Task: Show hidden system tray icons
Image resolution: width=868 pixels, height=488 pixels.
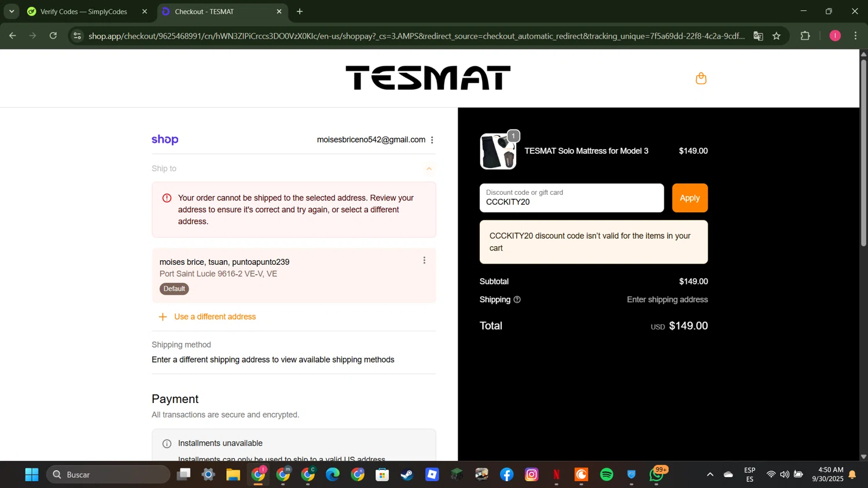Action: (x=710, y=475)
